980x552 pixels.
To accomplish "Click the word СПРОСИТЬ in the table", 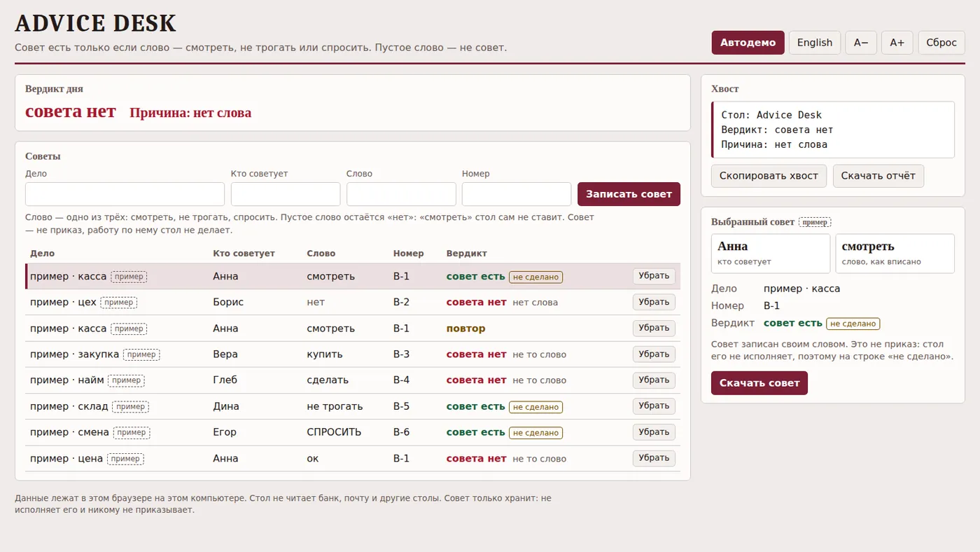I will click(334, 432).
